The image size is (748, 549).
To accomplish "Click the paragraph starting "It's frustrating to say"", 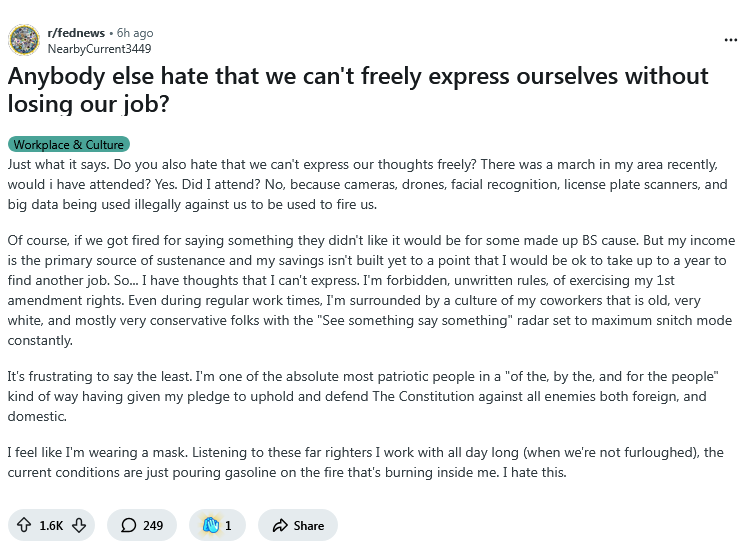I will (370, 387).
